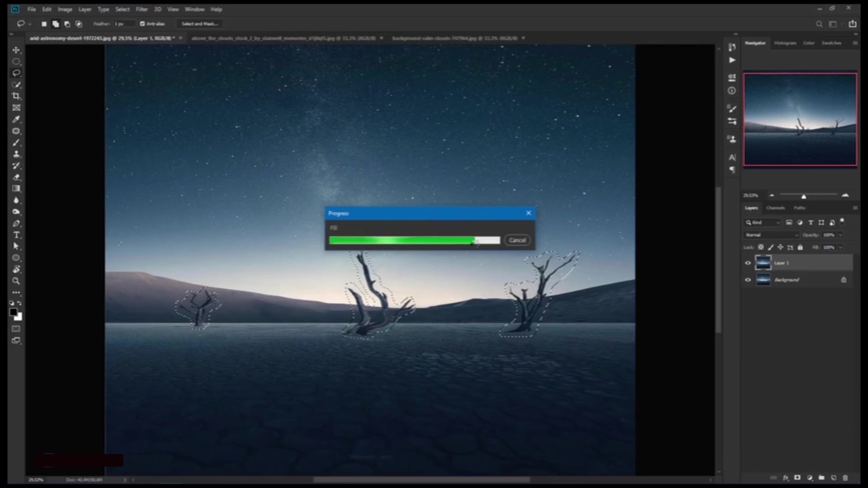Select the Horizontal Type tool
Image resolution: width=868 pixels, height=488 pixels.
coord(16,235)
